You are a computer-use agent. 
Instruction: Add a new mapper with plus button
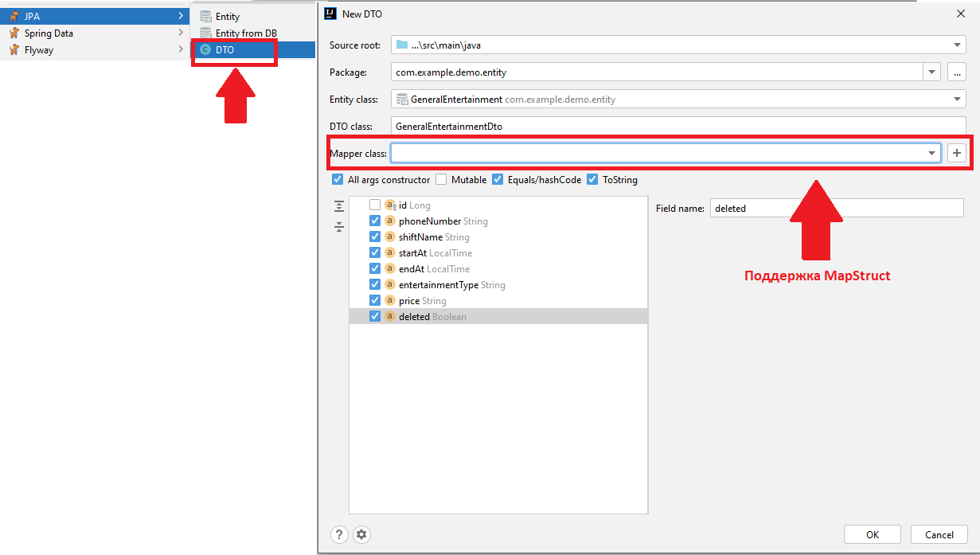(957, 153)
